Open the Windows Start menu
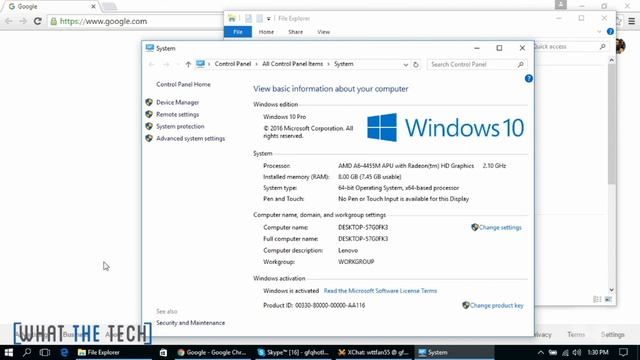Screen dimensions: 640x360 pos(9,352)
